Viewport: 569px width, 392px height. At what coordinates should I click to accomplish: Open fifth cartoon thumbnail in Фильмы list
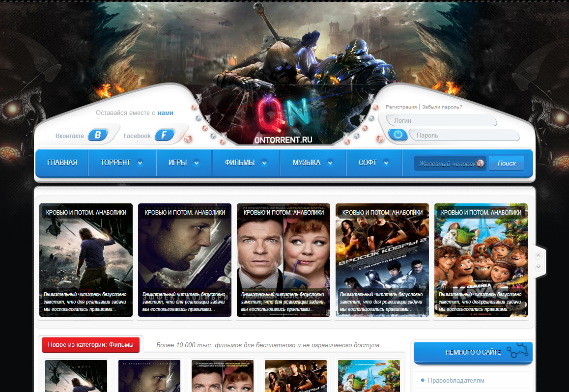point(369,376)
